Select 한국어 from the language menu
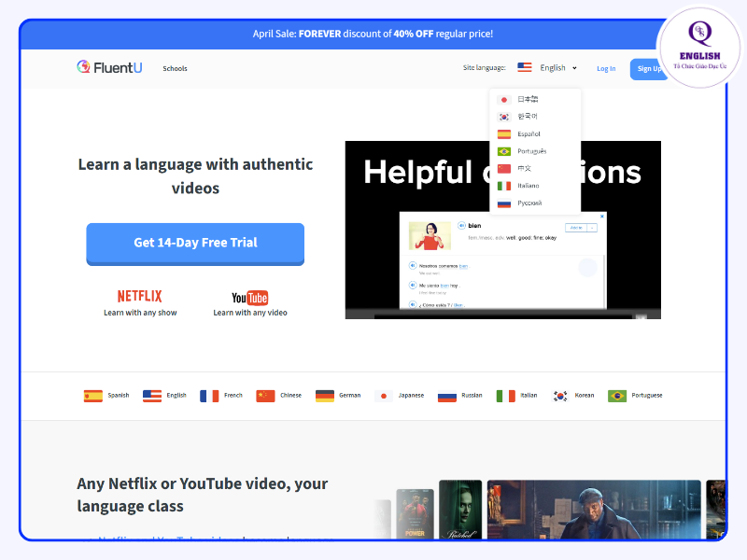 (x=528, y=116)
